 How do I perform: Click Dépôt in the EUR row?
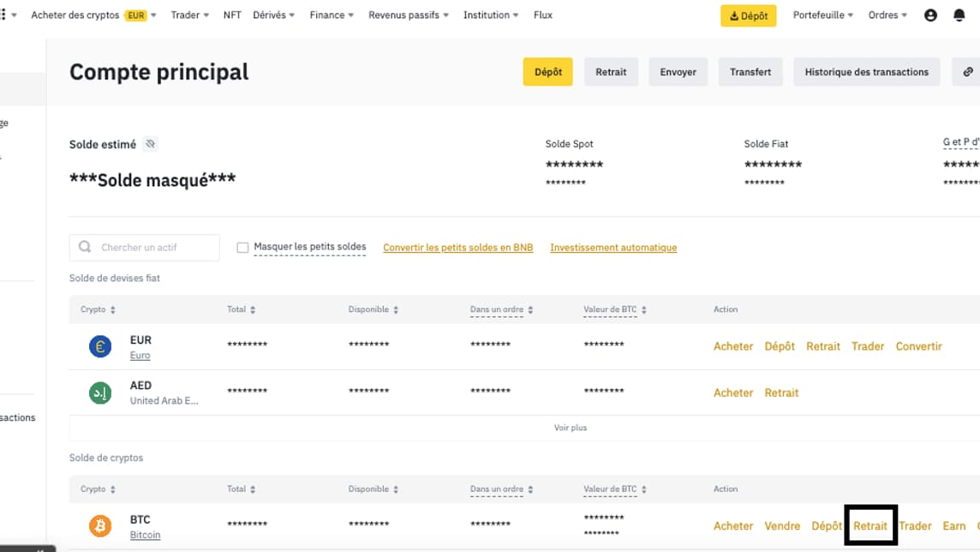pyautogui.click(x=780, y=346)
